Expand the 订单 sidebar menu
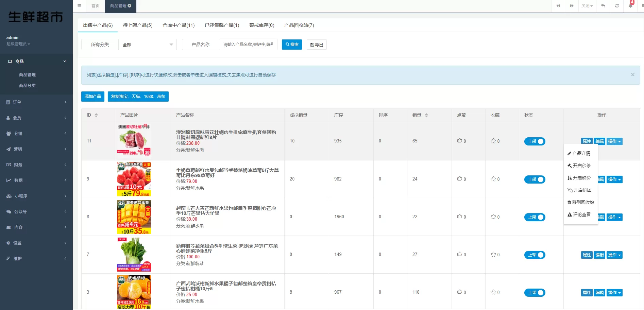Screen dimensions: 644x310 [x=36, y=102]
